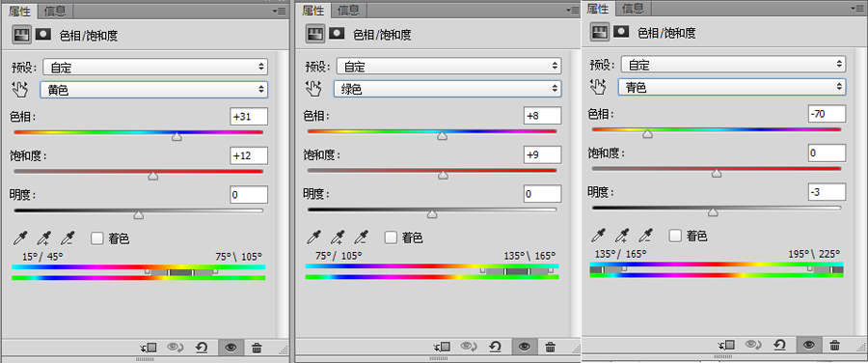Enable 着色 checkbox in 青色 panel

coord(675,237)
